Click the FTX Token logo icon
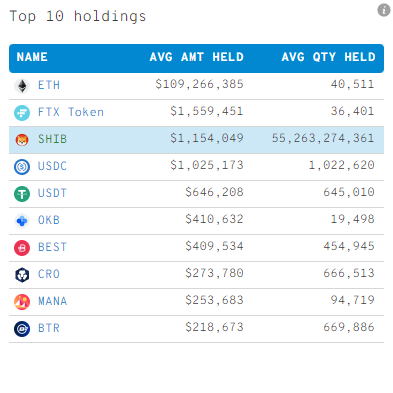This screenshot has height=393, width=393. (22, 113)
